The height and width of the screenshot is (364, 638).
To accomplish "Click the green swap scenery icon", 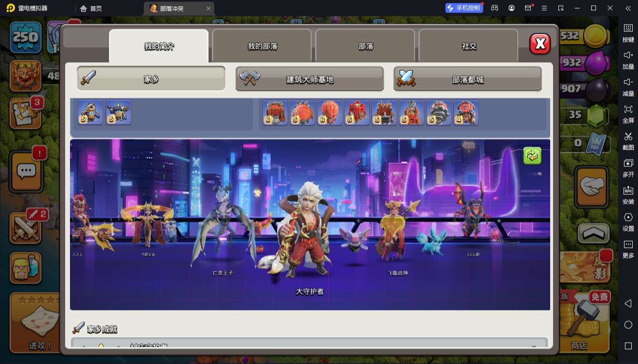I will [532, 156].
